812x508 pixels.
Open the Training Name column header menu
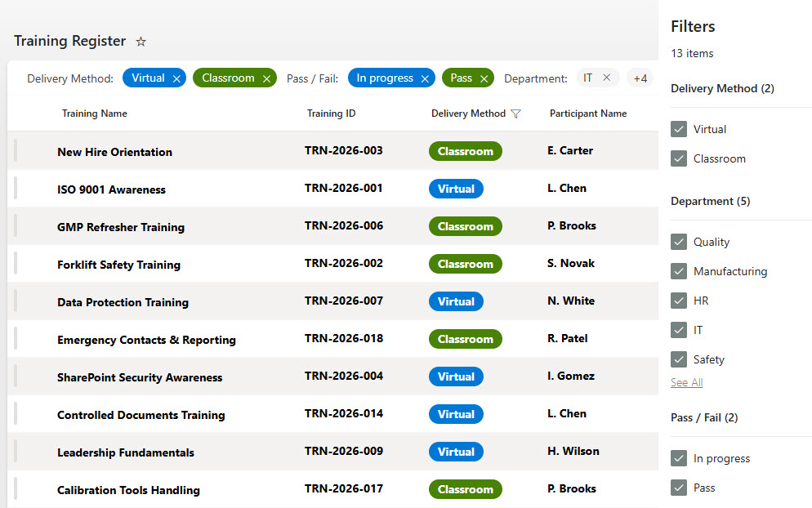pos(95,114)
